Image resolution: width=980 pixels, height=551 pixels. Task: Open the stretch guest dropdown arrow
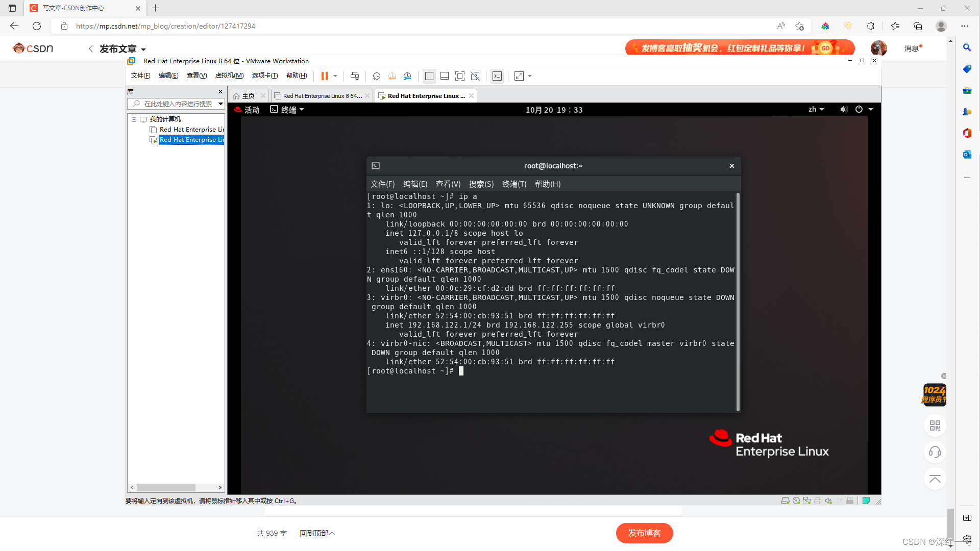click(530, 76)
